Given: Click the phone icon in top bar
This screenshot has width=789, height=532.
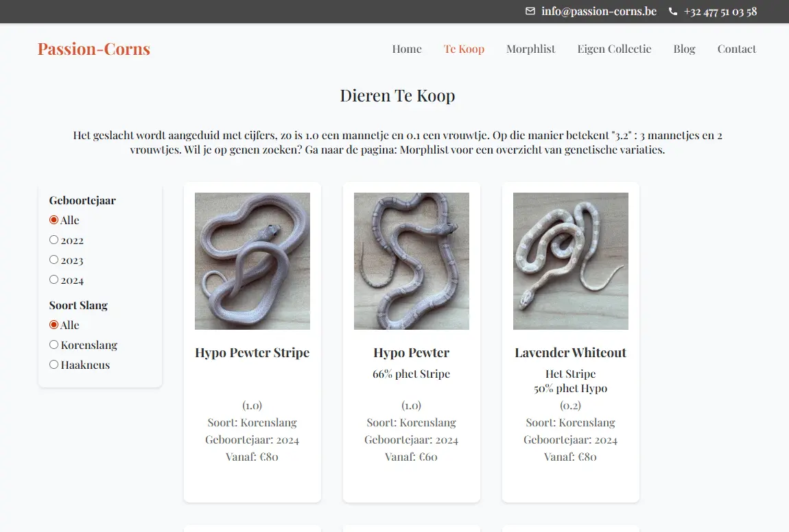Looking at the screenshot, I should 672,12.
